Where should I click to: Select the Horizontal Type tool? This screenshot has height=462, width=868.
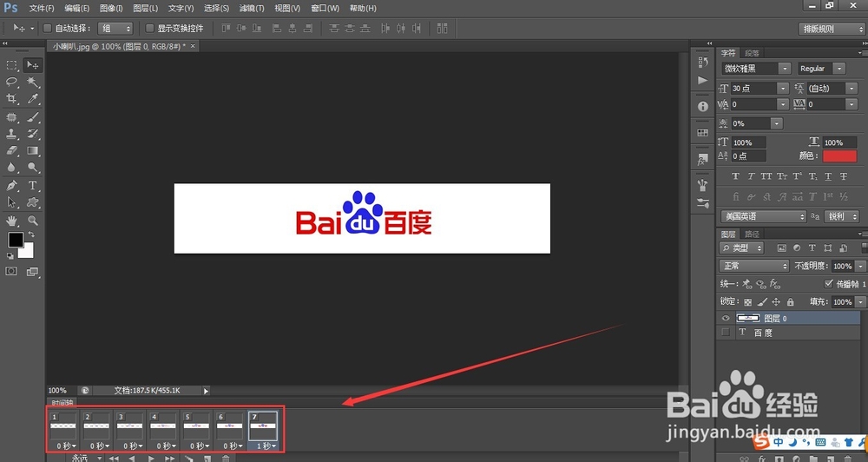tap(33, 186)
